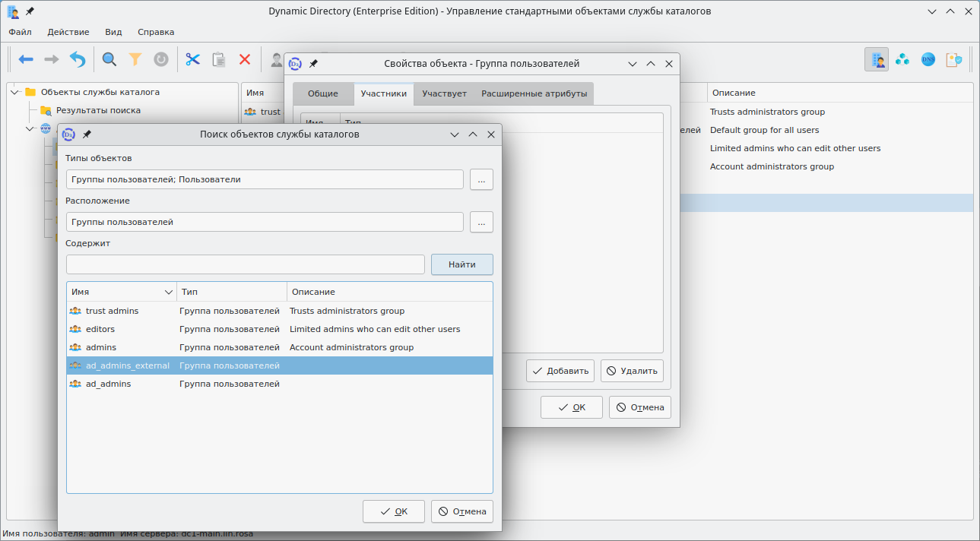Switch to the 'Участвует' tab

pyautogui.click(x=444, y=93)
